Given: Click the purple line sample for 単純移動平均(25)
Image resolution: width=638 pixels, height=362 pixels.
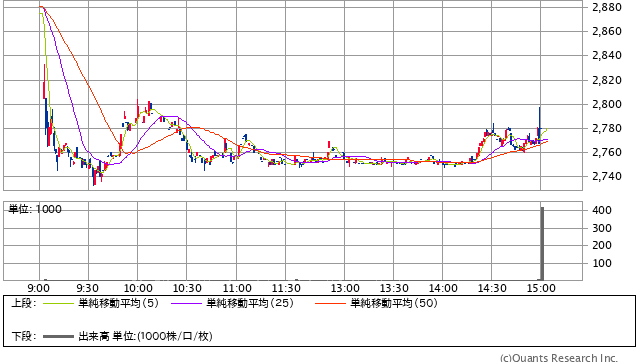Looking at the screenshot, I should click(186, 303).
